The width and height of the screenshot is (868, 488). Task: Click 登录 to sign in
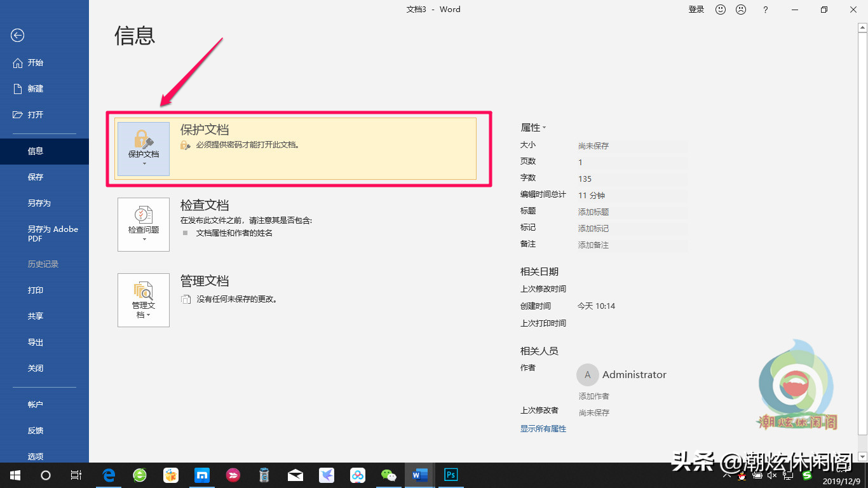(696, 10)
